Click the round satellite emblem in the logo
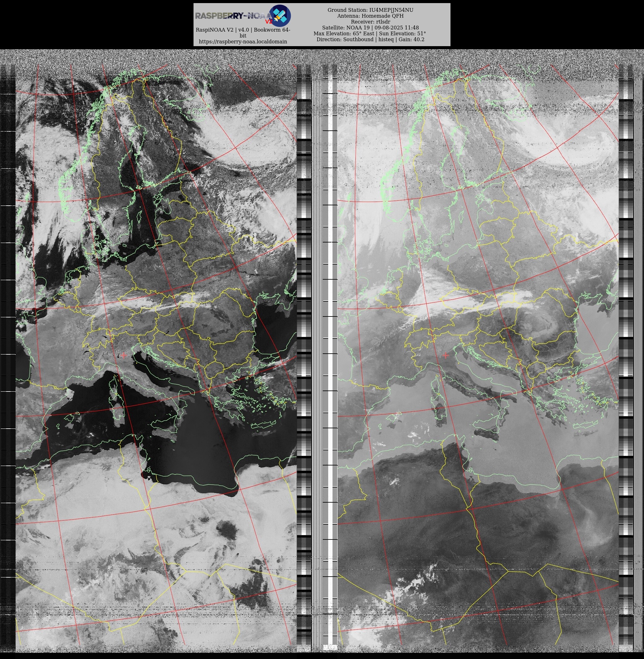Viewport: 644px width, 659px height. (280, 15)
